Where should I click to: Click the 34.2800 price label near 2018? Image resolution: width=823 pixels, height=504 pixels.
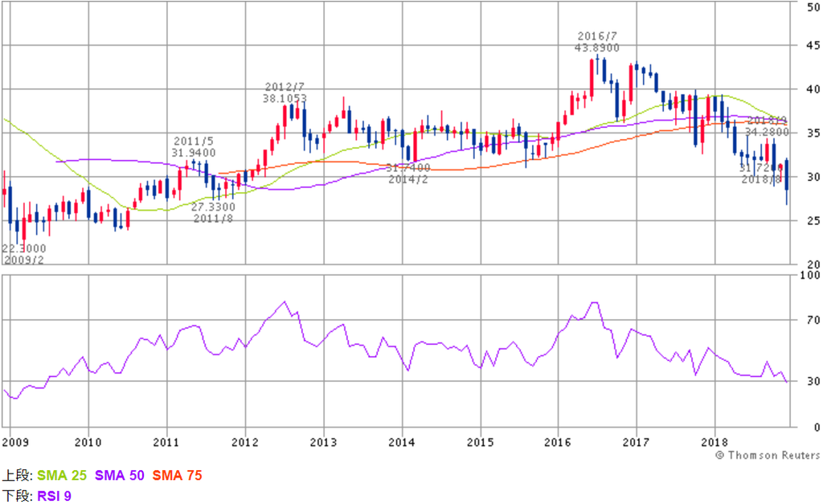767,132
